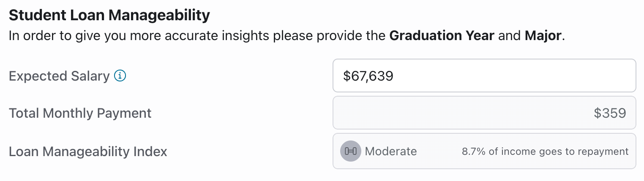This screenshot has width=644, height=181.
Task: Click the info icon beside Expected Salary
Action: 120,76
